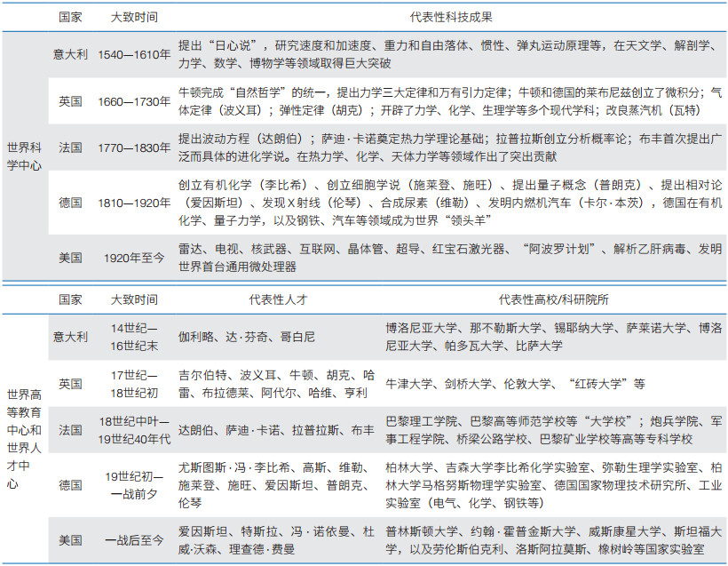Select the cell starting "提出“日心说”"
Viewport: 728px width, 566px height.
[x=450, y=54]
